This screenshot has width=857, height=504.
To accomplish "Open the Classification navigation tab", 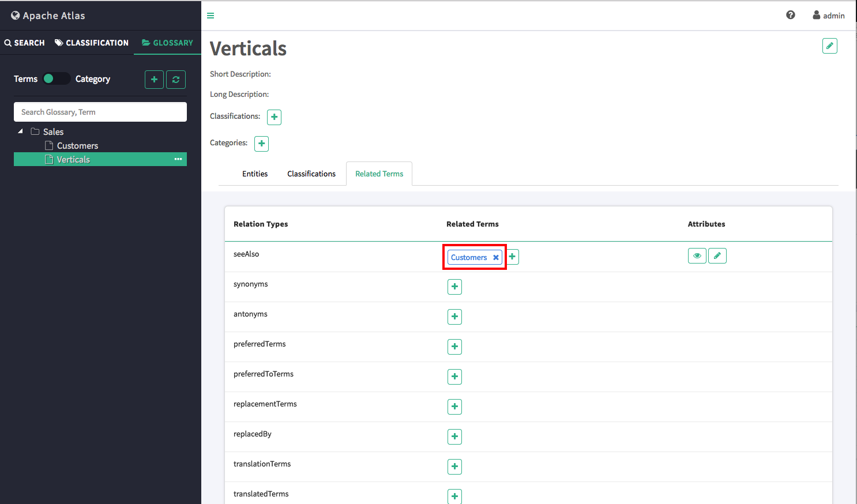I will pyautogui.click(x=92, y=43).
